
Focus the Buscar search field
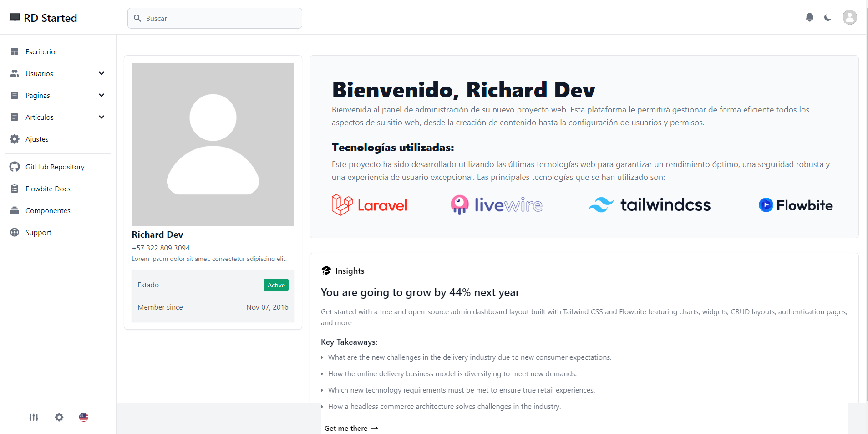coord(215,18)
